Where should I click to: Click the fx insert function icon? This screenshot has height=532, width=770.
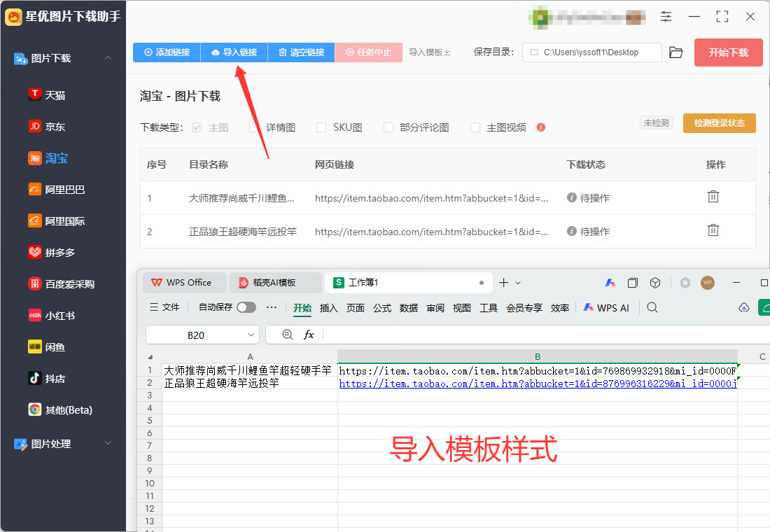point(309,335)
